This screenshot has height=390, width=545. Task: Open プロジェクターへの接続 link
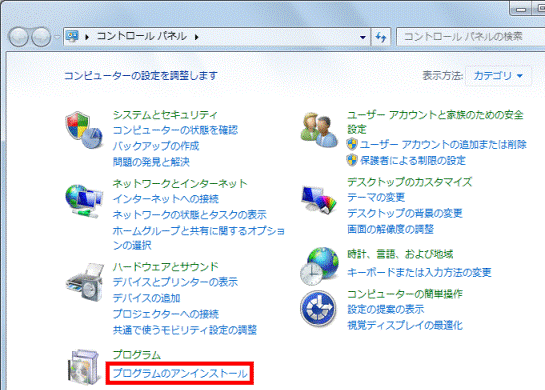tap(165, 314)
